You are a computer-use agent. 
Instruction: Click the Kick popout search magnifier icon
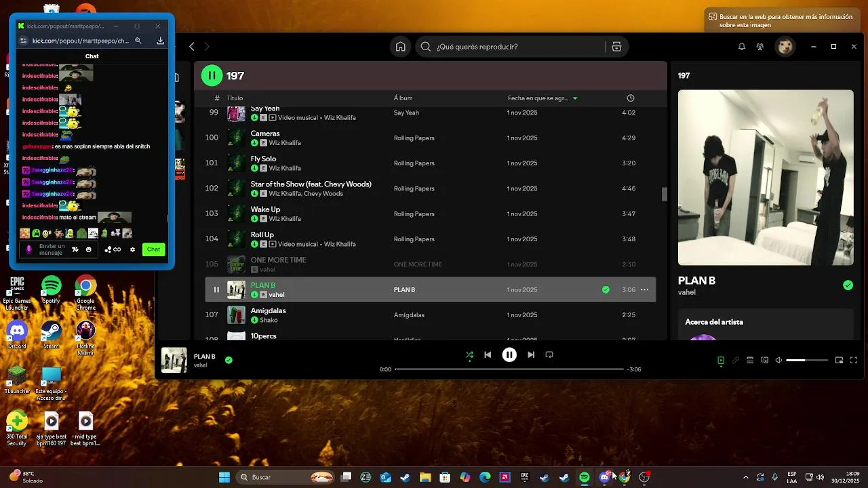138,41
